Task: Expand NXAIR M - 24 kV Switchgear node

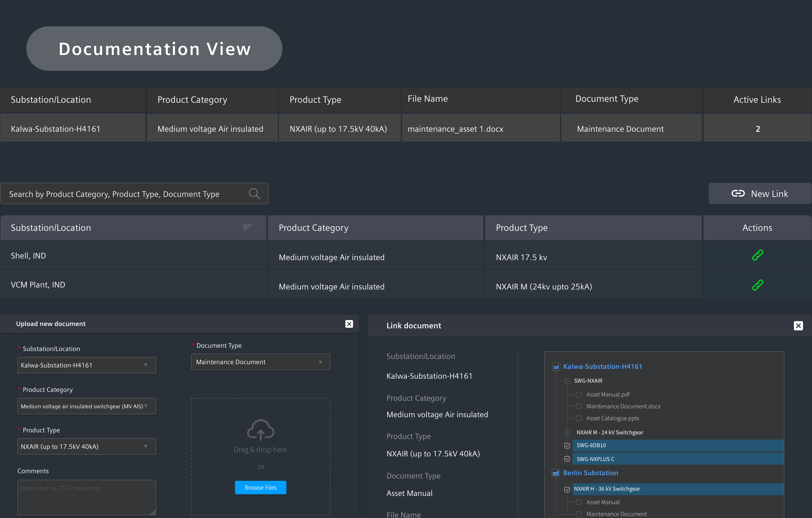Action: point(567,433)
